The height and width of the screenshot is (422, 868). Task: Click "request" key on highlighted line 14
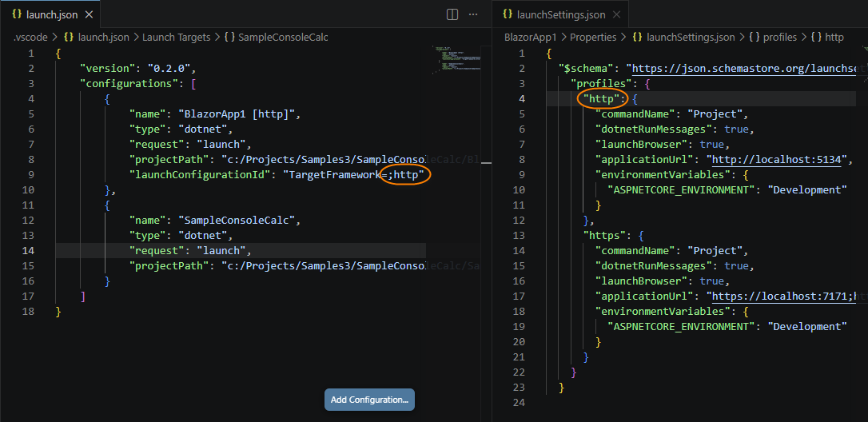[x=157, y=252]
